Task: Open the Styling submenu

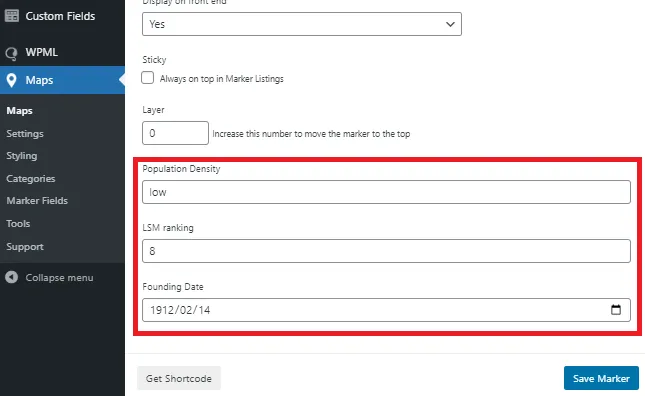Action: [21, 156]
